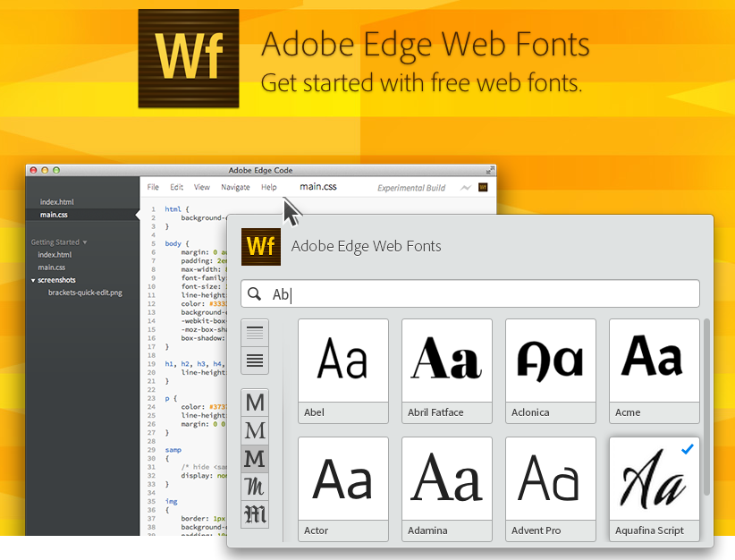Click the "font-size:" property line
This screenshot has width=735, height=560.
point(204,286)
